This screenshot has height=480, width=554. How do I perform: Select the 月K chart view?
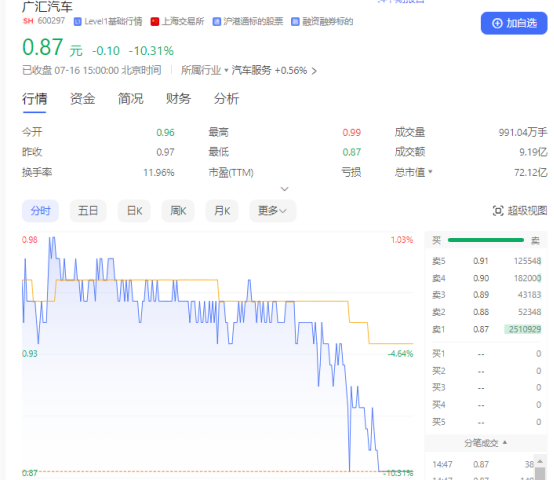(222, 211)
